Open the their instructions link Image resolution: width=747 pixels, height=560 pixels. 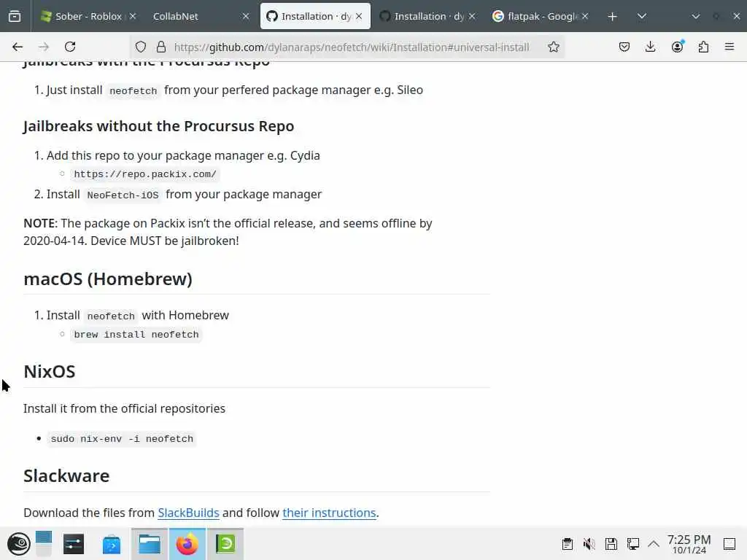click(x=329, y=513)
